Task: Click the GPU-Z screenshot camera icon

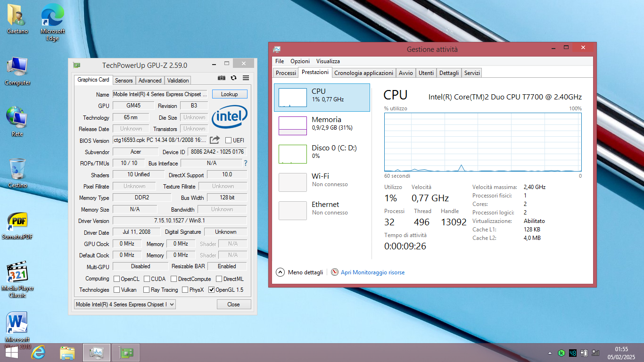Action: pyautogui.click(x=221, y=78)
